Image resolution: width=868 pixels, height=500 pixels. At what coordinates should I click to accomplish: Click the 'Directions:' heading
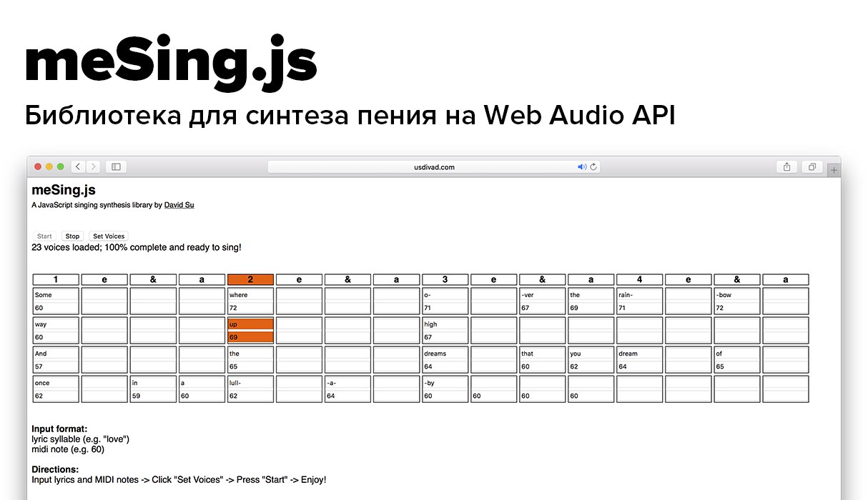pyautogui.click(x=55, y=469)
